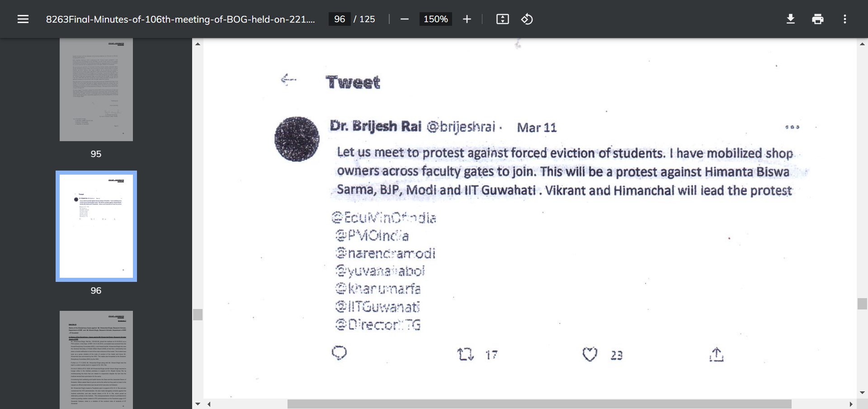Image resolution: width=868 pixels, height=409 pixels.
Task: Click the fit to page icon
Action: [503, 19]
